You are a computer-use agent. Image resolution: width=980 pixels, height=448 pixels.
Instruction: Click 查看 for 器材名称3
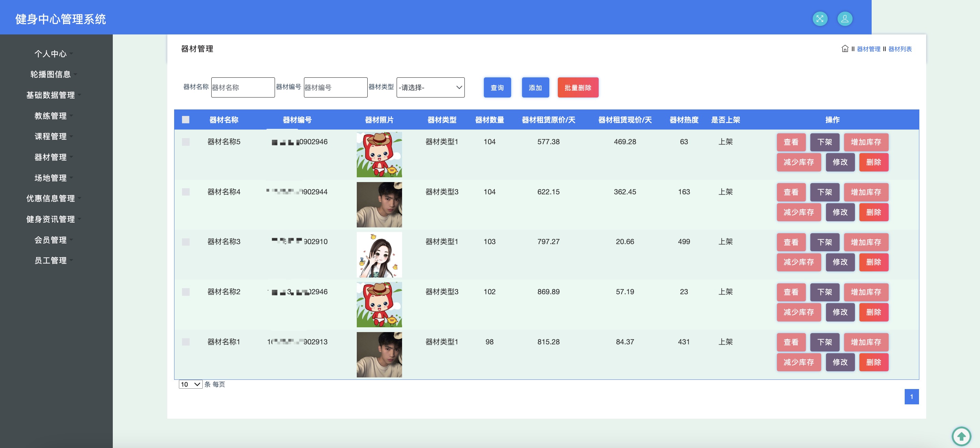[791, 242]
